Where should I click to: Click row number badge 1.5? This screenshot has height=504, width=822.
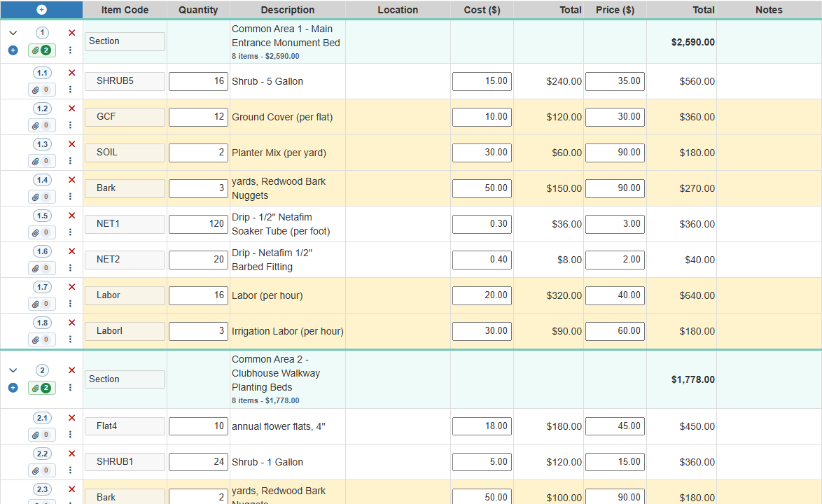[43, 216]
